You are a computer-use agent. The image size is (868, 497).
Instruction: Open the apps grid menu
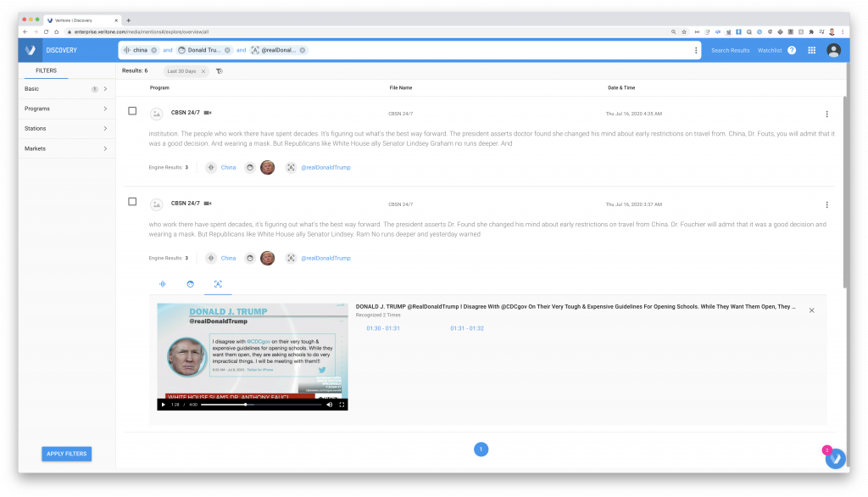tap(811, 50)
